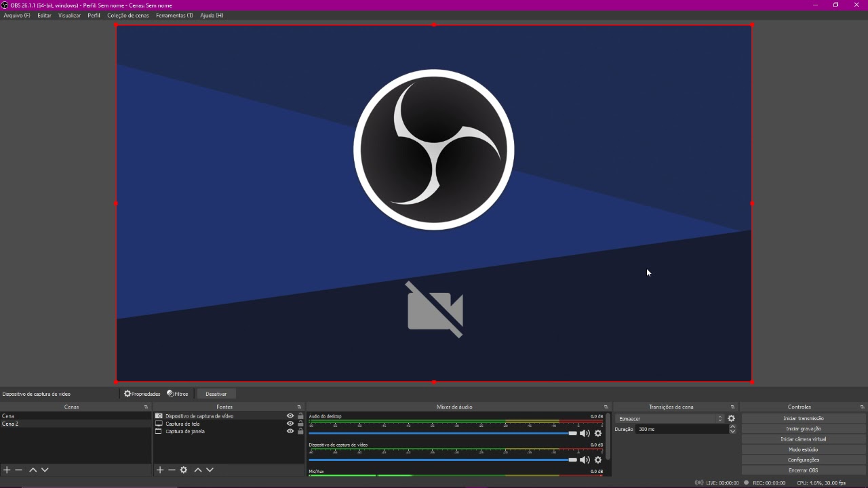Viewport: 868px width, 488px height.
Task: Open Ferramentas (T) menu
Action: [x=174, y=15]
